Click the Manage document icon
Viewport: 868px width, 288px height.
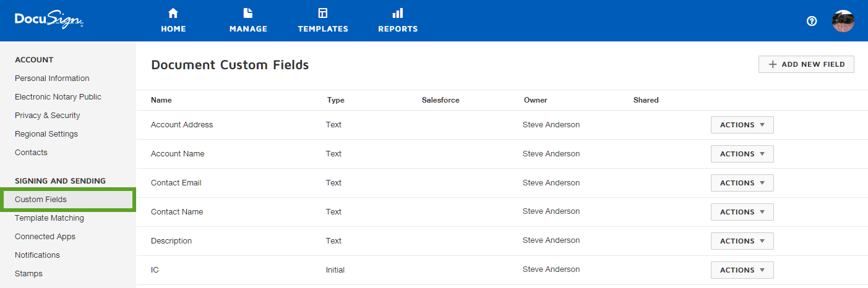click(248, 13)
